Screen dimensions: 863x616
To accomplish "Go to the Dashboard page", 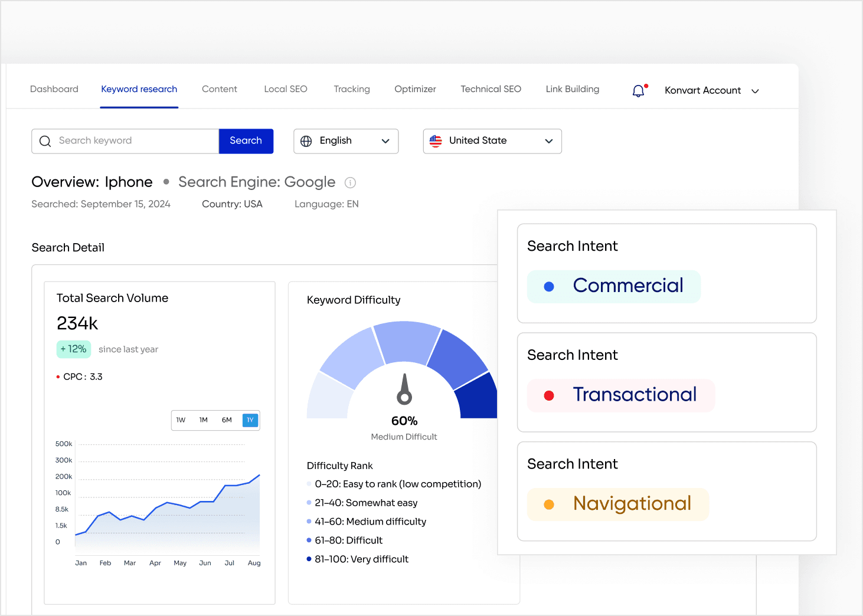I will click(x=54, y=89).
